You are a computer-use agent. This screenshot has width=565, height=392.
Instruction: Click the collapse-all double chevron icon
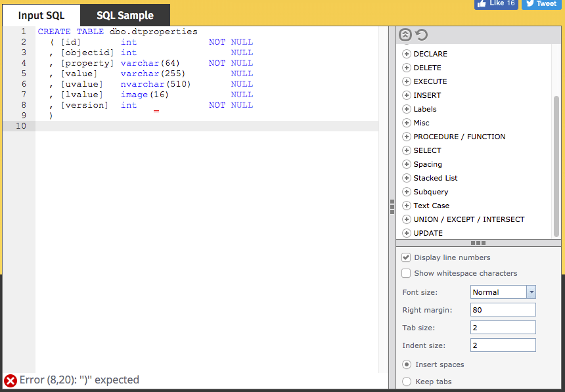click(405, 35)
